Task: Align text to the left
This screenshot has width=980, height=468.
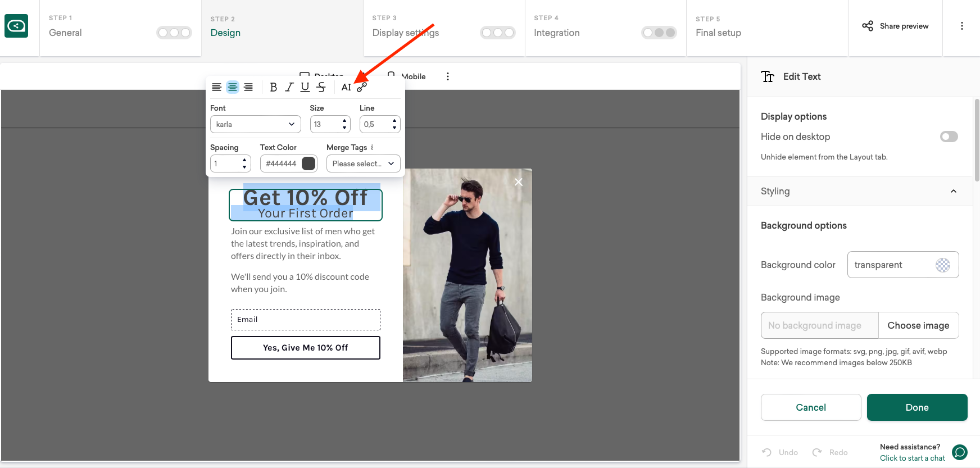Action: [x=216, y=87]
